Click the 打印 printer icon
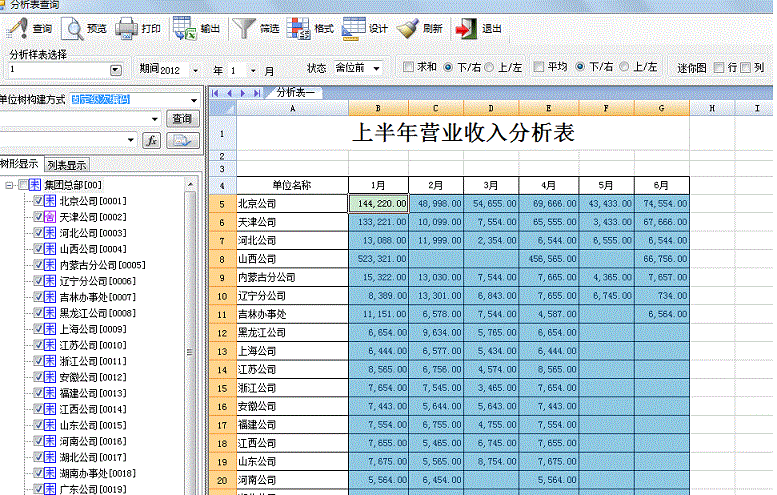The height and width of the screenshot is (495, 777). point(126,28)
